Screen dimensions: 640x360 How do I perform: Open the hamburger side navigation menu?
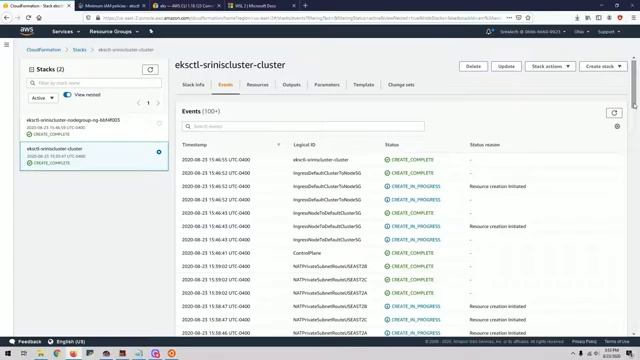(x=7, y=44)
